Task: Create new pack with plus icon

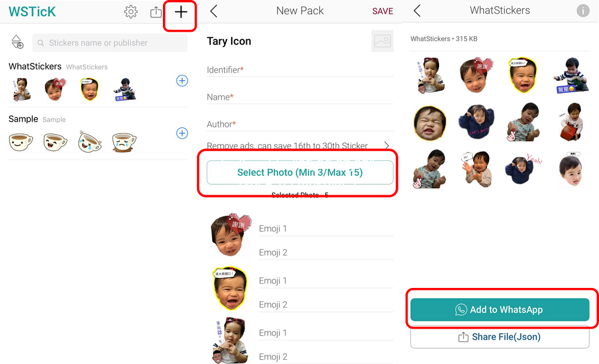Action: 181,12
